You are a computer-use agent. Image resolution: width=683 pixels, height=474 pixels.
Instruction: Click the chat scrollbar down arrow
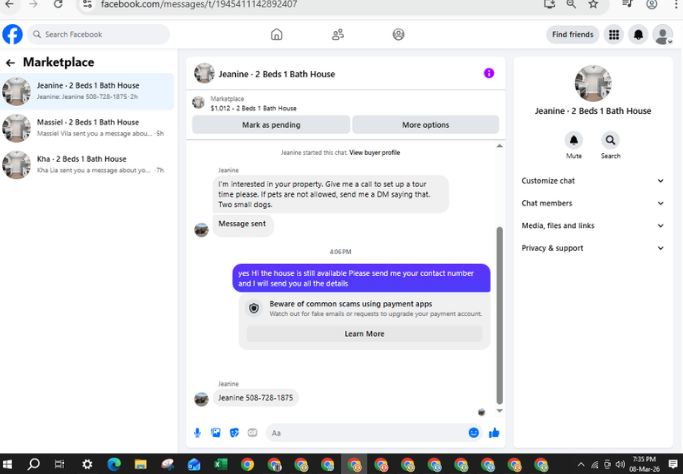coord(500,410)
